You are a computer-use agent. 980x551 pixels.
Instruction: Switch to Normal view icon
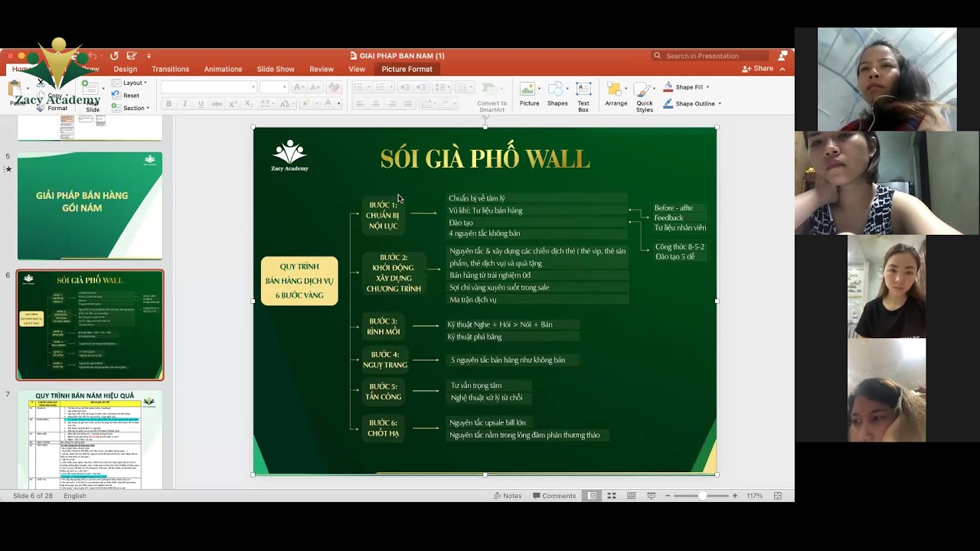[592, 496]
